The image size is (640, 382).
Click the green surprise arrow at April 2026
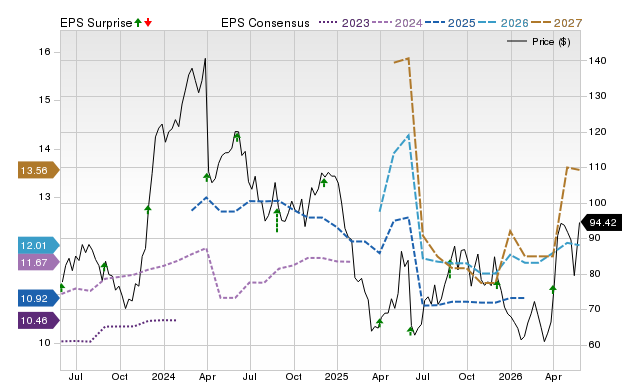(x=553, y=289)
